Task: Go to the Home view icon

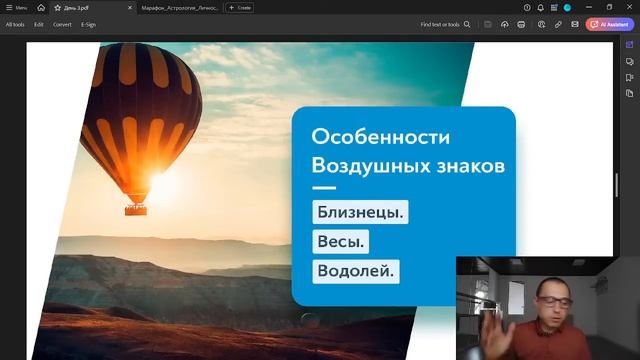Action: 41,8
